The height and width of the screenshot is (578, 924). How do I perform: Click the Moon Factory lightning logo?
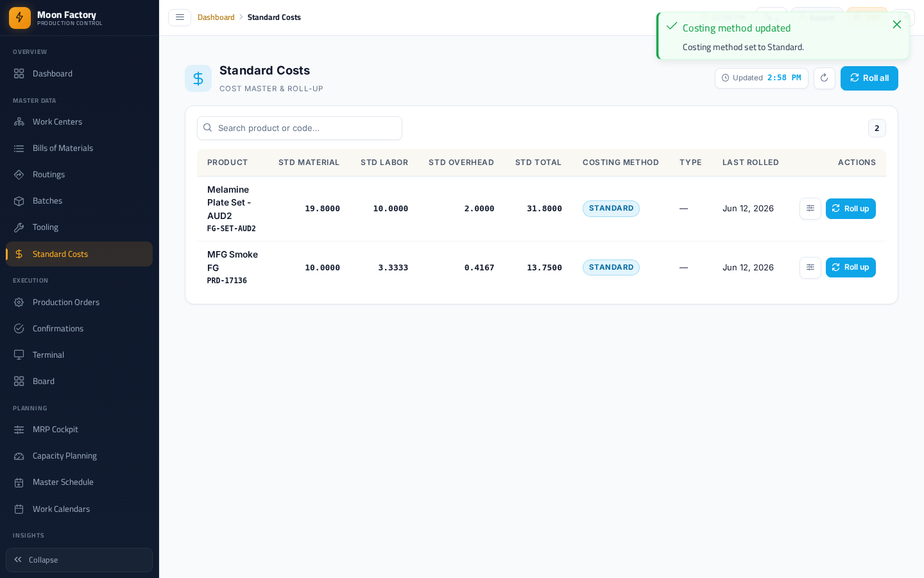click(20, 18)
